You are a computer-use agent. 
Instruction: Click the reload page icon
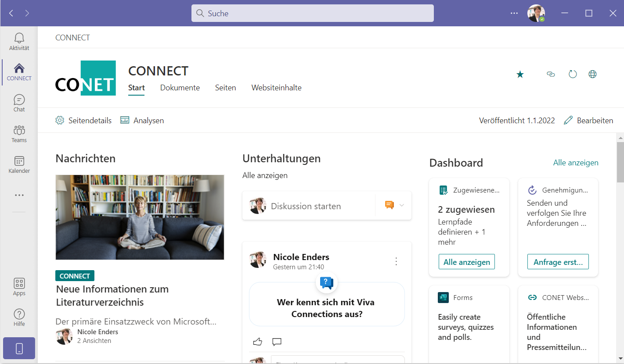572,74
